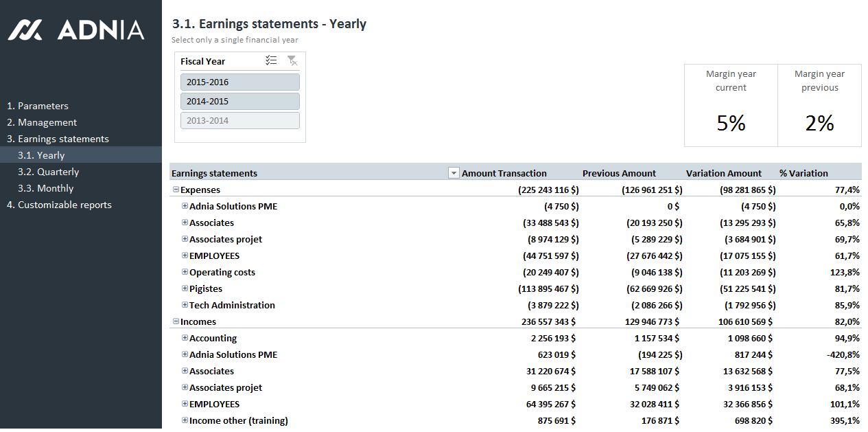Expand the Tech Administration row

tap(185, 306)
